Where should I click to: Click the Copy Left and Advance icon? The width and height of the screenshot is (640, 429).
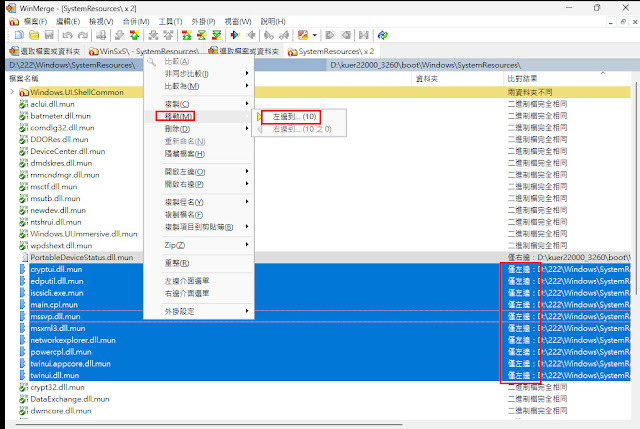click(x=284, y=36)
